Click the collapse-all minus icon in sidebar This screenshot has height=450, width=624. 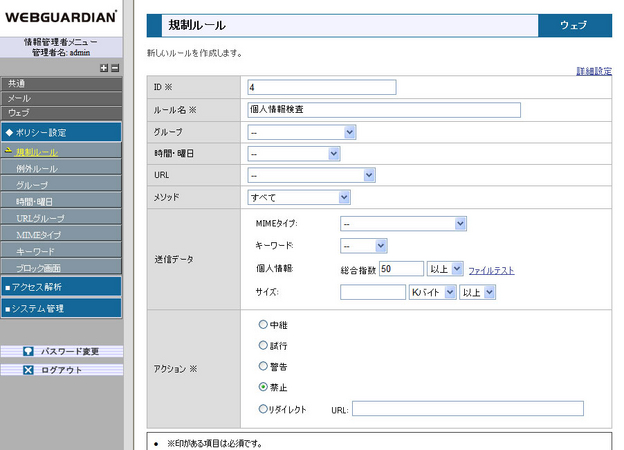click(115, 68)
